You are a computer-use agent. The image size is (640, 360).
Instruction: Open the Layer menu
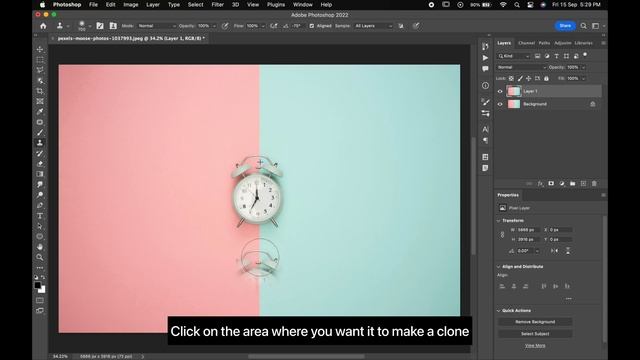(153, 5)
